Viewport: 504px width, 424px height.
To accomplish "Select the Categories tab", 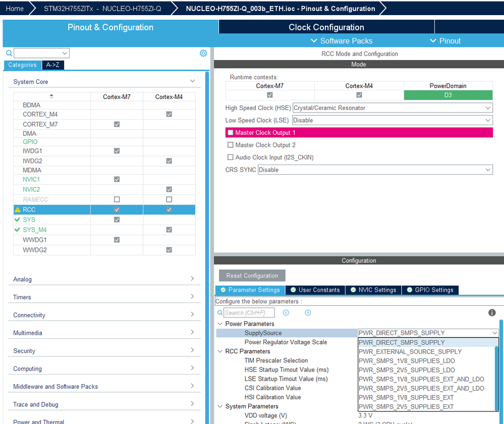I will (23, 65).
